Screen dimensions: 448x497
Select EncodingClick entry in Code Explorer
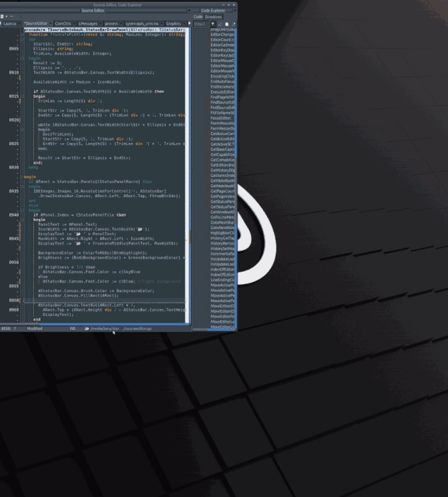[223, 76]
